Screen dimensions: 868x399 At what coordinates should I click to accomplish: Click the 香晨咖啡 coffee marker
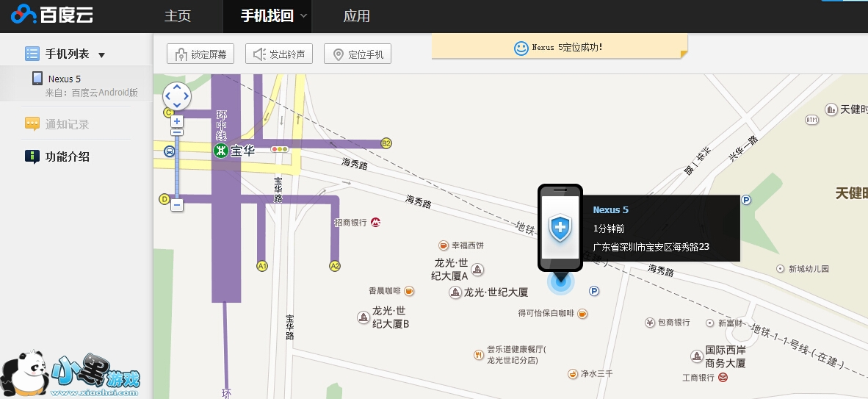[x=409, y=290]
